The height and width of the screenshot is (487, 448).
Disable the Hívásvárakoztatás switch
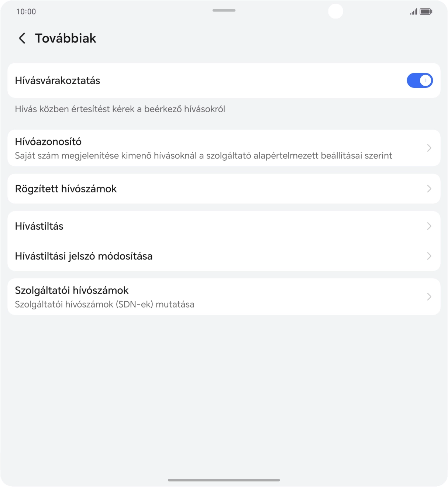pyautogui.click(x=420, y=80)
